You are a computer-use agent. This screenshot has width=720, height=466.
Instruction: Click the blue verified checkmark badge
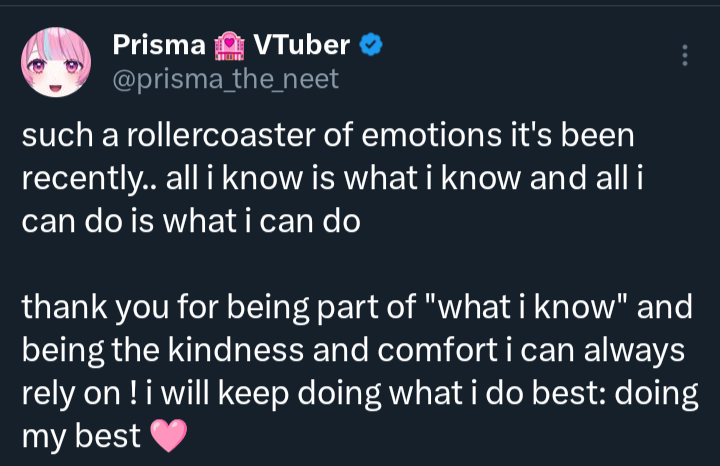(371, 44)
